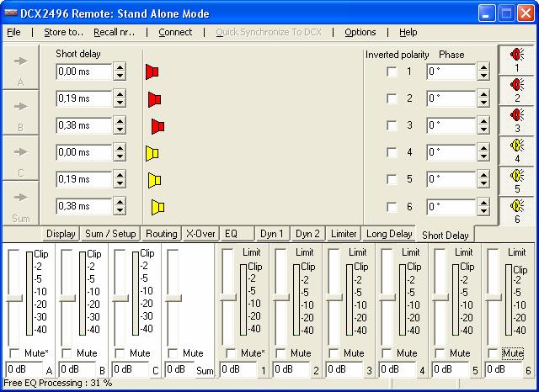Select output 3 speaker icon on right sidebar
Viewport: 539px width, 392px height.
pos(516,120)
